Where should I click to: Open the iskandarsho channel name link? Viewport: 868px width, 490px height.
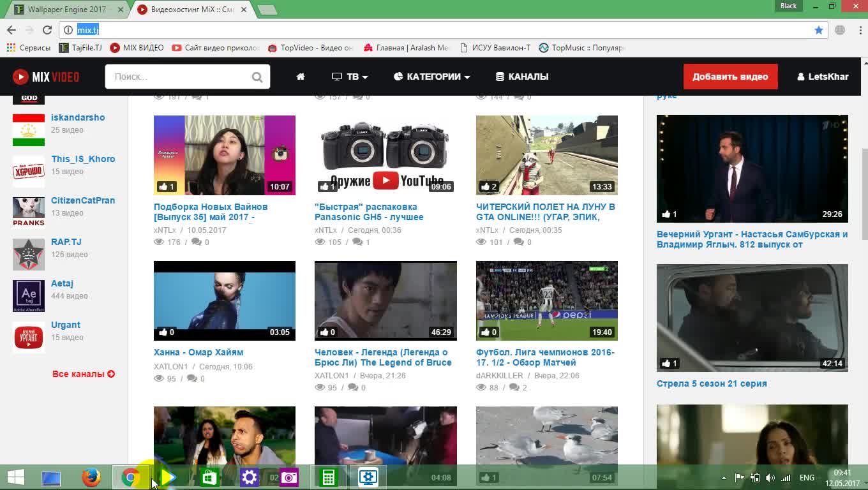point(78,117)
